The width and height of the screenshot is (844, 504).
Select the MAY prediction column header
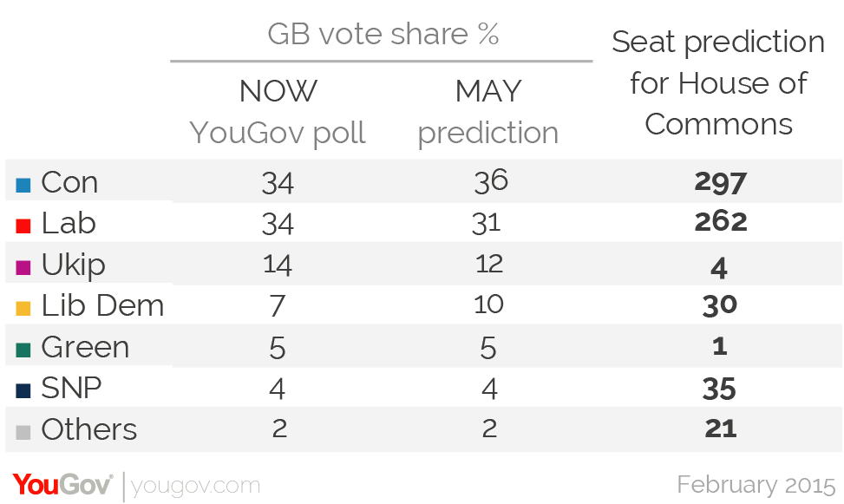click(488, 111)
